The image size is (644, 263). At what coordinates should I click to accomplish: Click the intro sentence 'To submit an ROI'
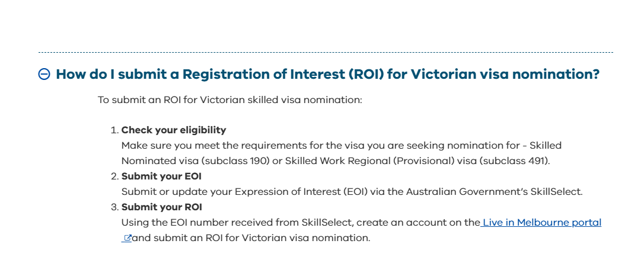click(230, 100)
